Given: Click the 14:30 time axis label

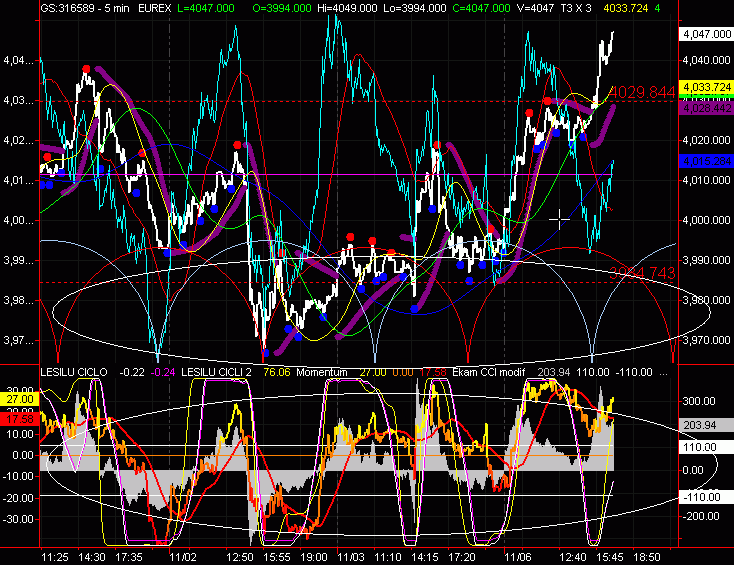Looking at the screenshot, I should tap(92, 558).
